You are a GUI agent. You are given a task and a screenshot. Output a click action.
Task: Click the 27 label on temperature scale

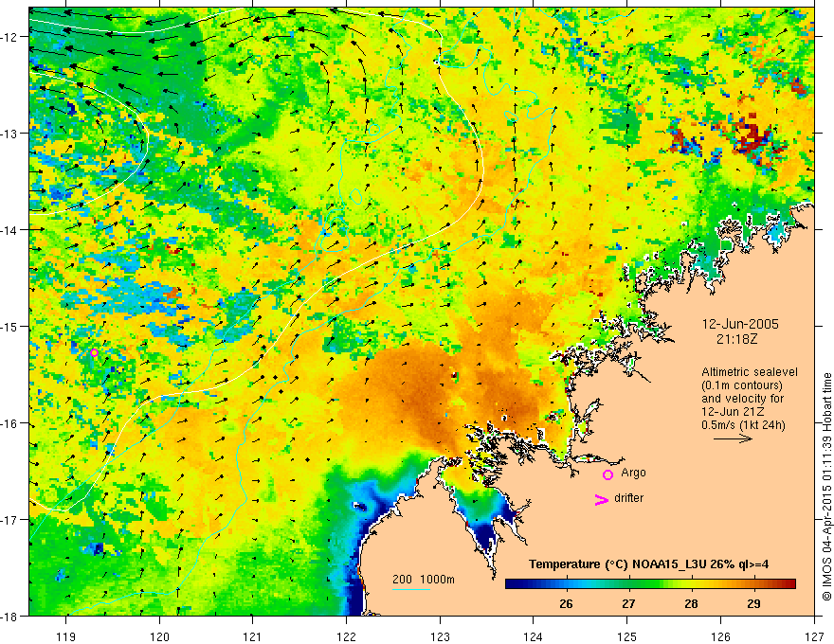(628, 603)
